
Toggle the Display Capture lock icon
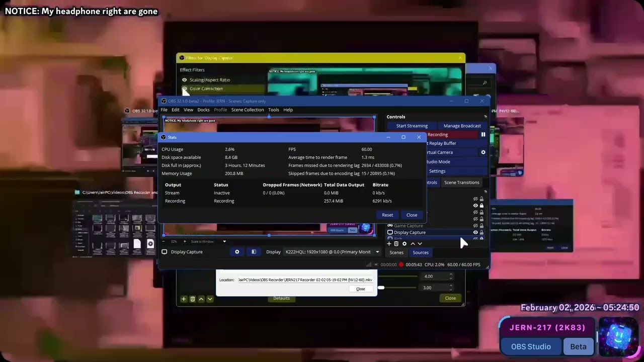[481, 232]
